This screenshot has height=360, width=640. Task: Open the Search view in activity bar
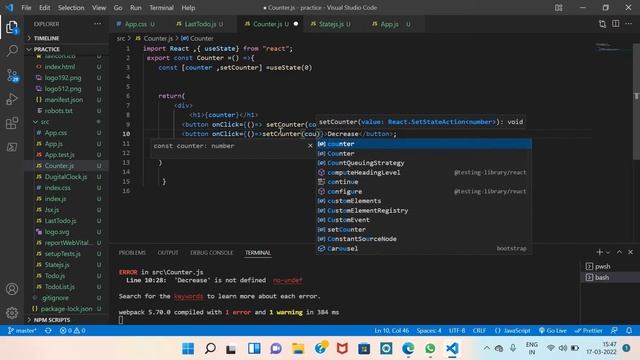pyautogui.click(x=12, y=51)
